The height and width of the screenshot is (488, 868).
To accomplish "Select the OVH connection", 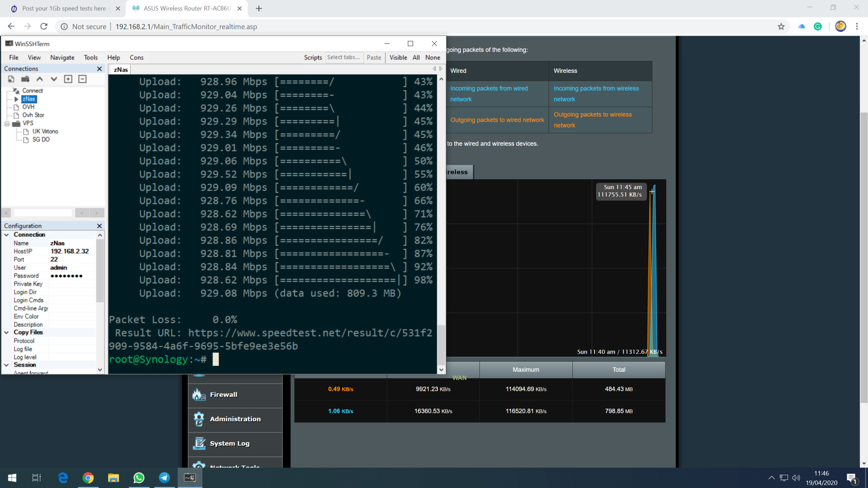I will [28, 107].
